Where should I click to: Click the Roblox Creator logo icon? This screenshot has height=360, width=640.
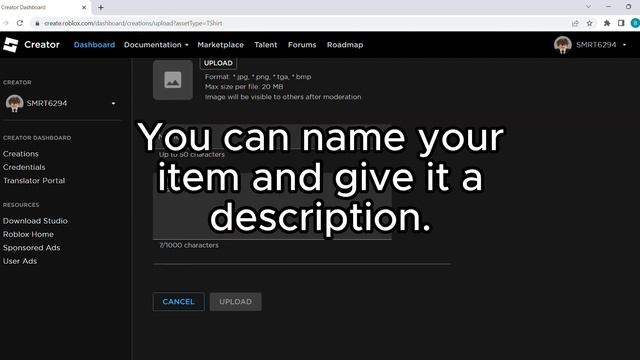pos(11,44)
